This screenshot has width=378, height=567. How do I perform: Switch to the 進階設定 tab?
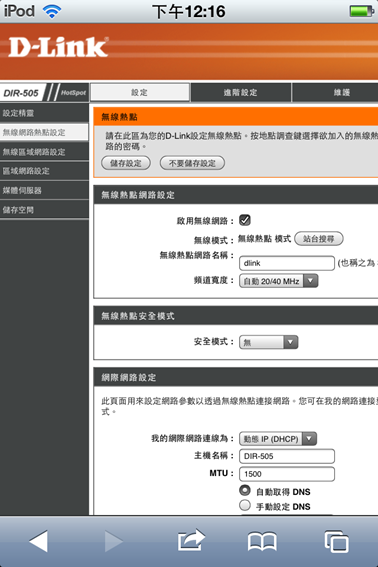pos(241,92)
